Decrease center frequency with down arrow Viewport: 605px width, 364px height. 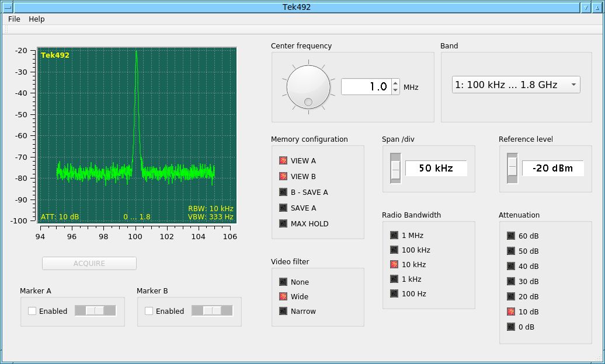(x=395, y=90)
